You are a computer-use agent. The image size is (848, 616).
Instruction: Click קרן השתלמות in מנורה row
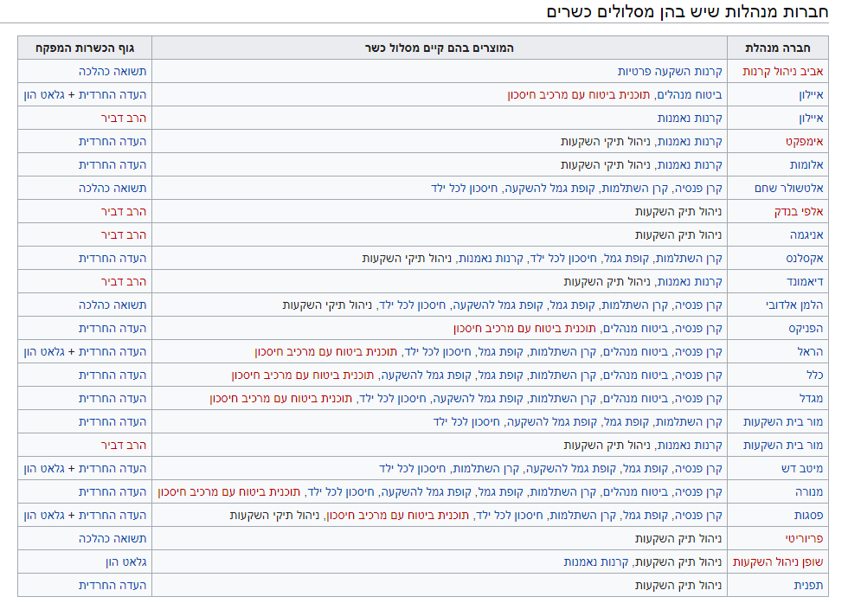pos(562,491)
